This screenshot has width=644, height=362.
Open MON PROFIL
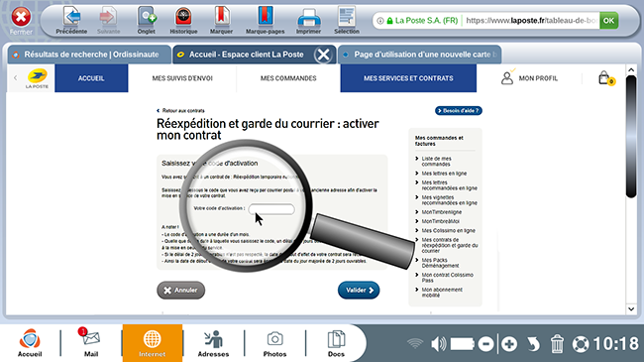point(529,78)
